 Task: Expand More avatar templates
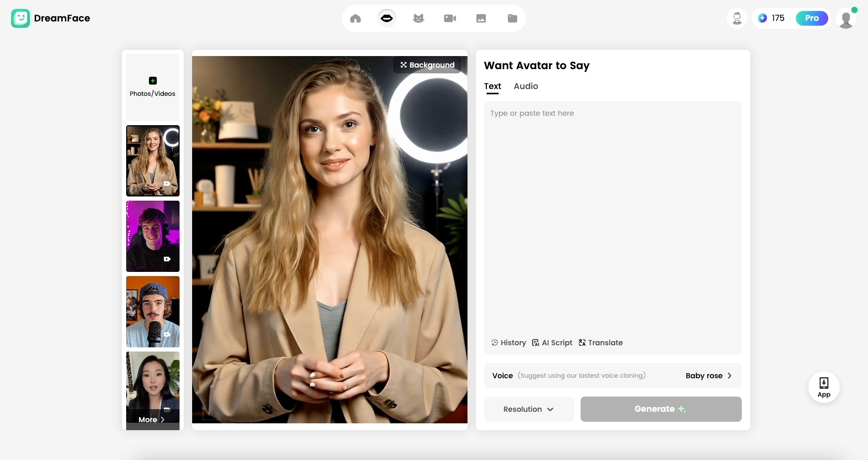(x=152, y=420)
